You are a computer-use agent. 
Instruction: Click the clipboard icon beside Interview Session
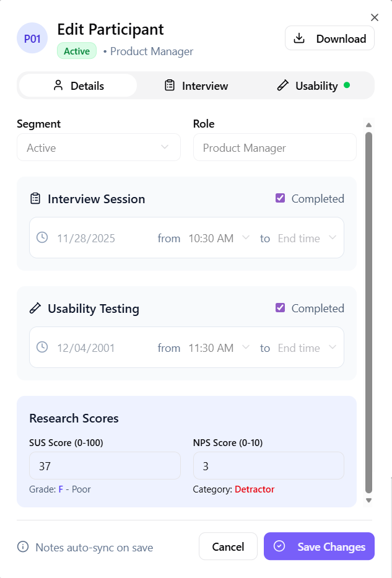point(35,199)
